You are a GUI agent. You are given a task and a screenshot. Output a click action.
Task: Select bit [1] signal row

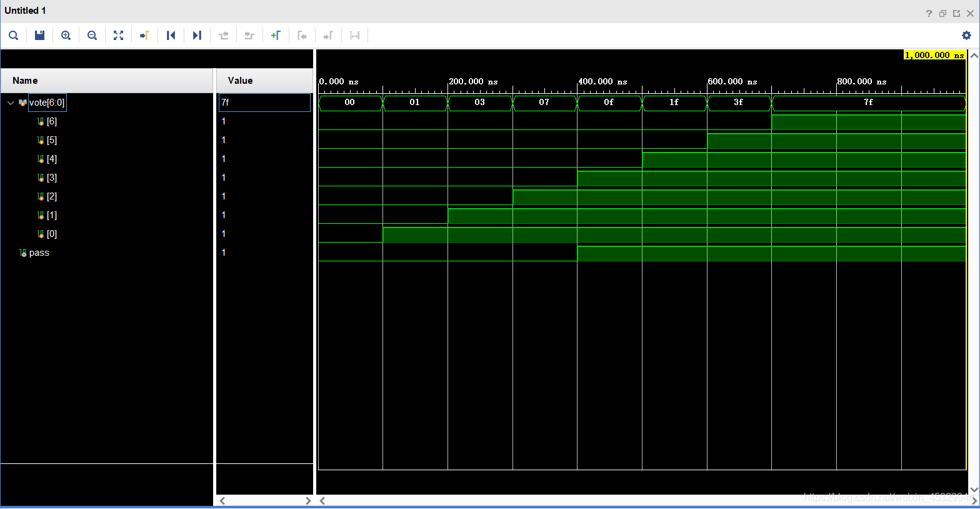pos(52,215)
